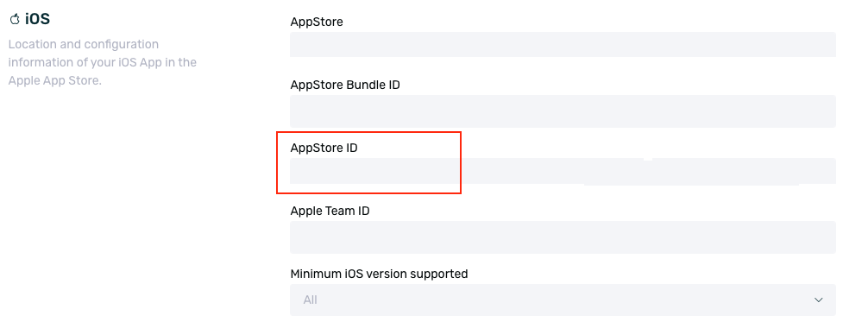Click into the AppStore Bundle ID field
The image size is (868, 328).
[563, 111]
